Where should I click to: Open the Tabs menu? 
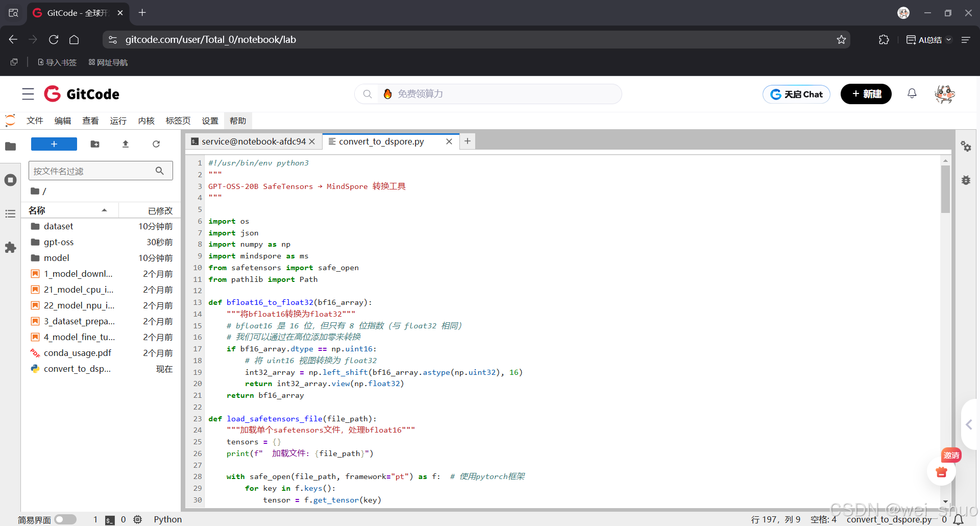tap(178, 121)
